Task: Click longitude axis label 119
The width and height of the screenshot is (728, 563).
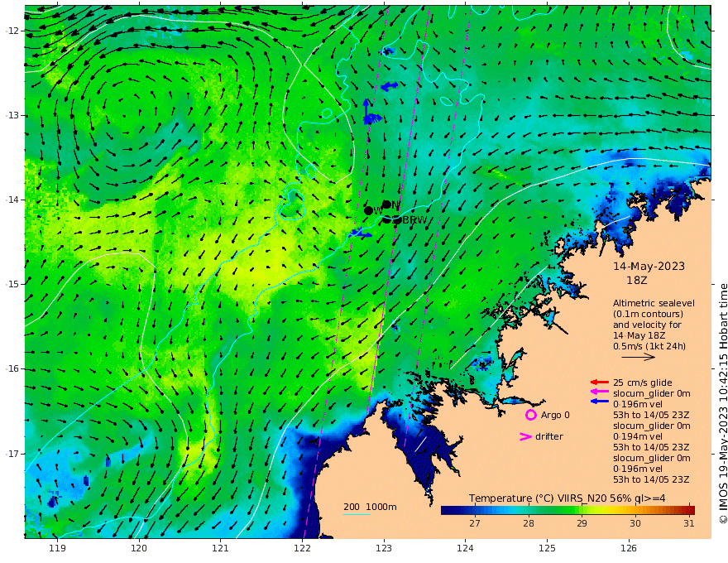Action: tap(57, 548)
